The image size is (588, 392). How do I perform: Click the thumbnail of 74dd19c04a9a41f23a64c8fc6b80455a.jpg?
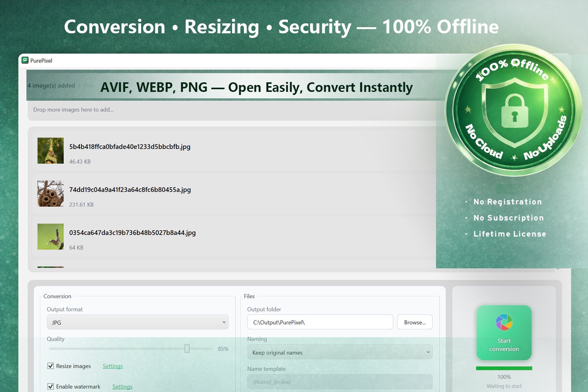point(51,194)
